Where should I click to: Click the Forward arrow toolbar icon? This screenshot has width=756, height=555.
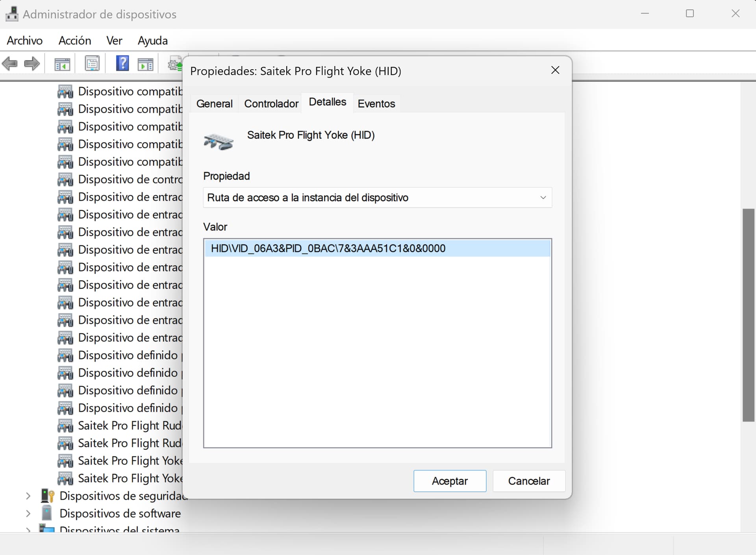coord(32,63)
